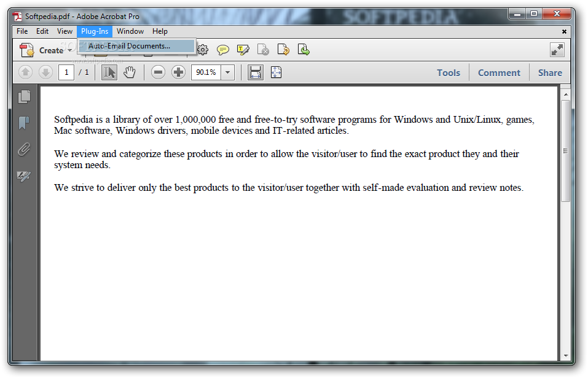Show the Page Thumbnails panel
Viewport: 588px width, 378px height.
(x=24, y=97)
